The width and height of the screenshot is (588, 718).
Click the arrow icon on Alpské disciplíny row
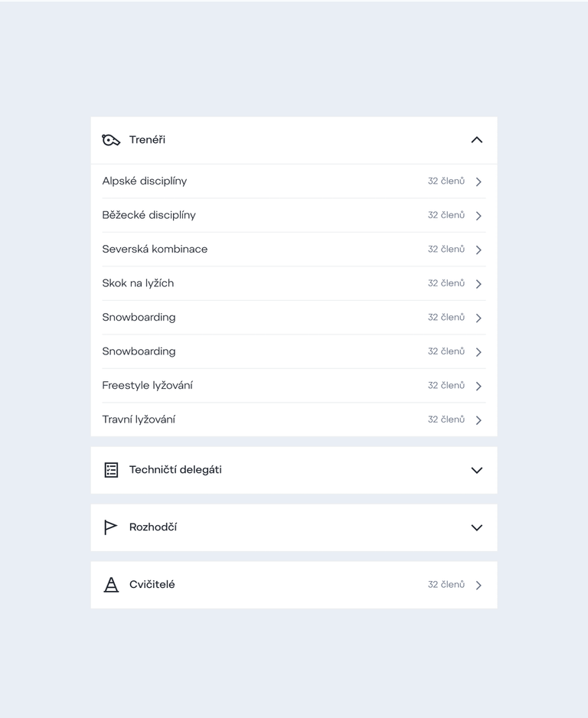click(x=479, y=181)
